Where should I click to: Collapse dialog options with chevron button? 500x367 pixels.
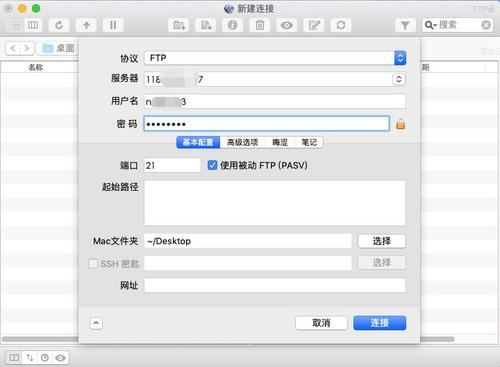(x=96, y=323)
